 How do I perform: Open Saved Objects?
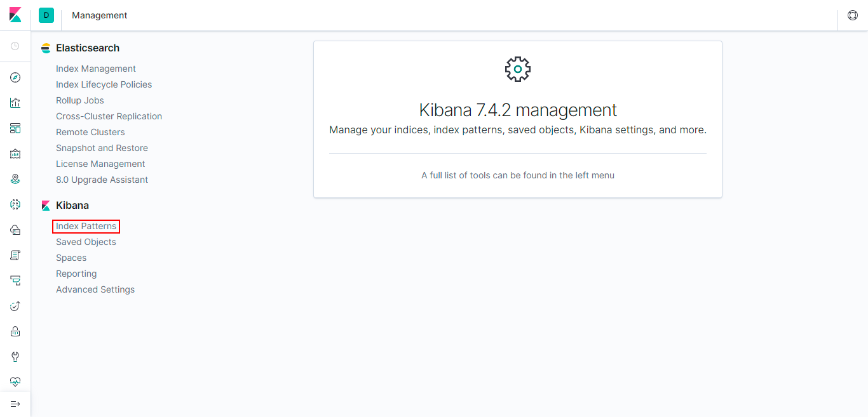[x=86, y=242]
